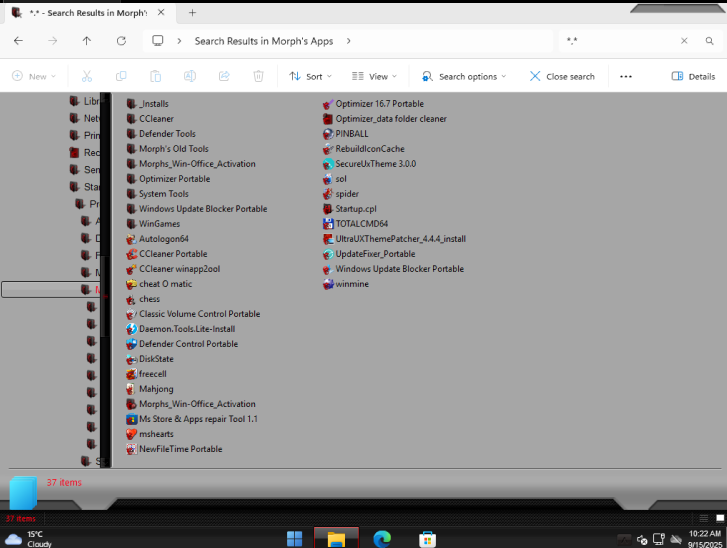727x548 pixels.
Task: Select the Daemon.Tools.Lite-Install icon
Action: click(132, 329)
